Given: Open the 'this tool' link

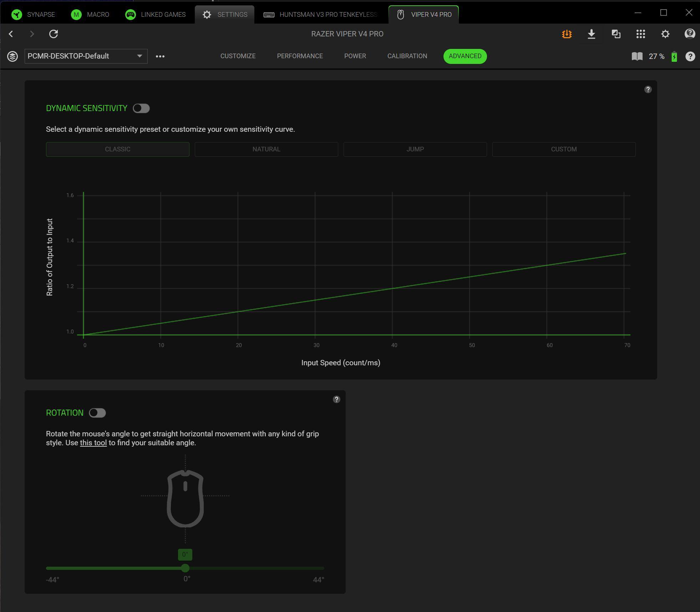Looking at the screenshot, I should click(93, 443).
